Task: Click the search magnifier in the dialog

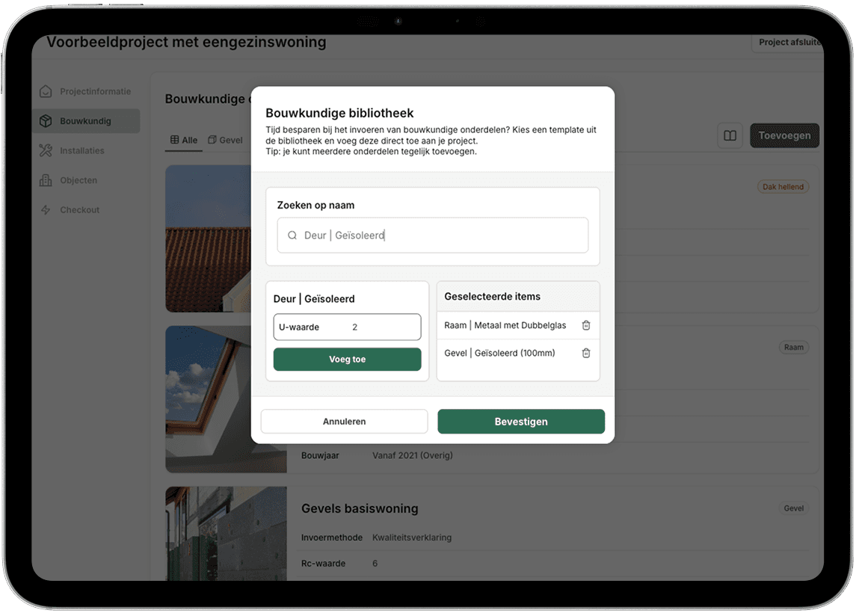Action: [292, 235]
